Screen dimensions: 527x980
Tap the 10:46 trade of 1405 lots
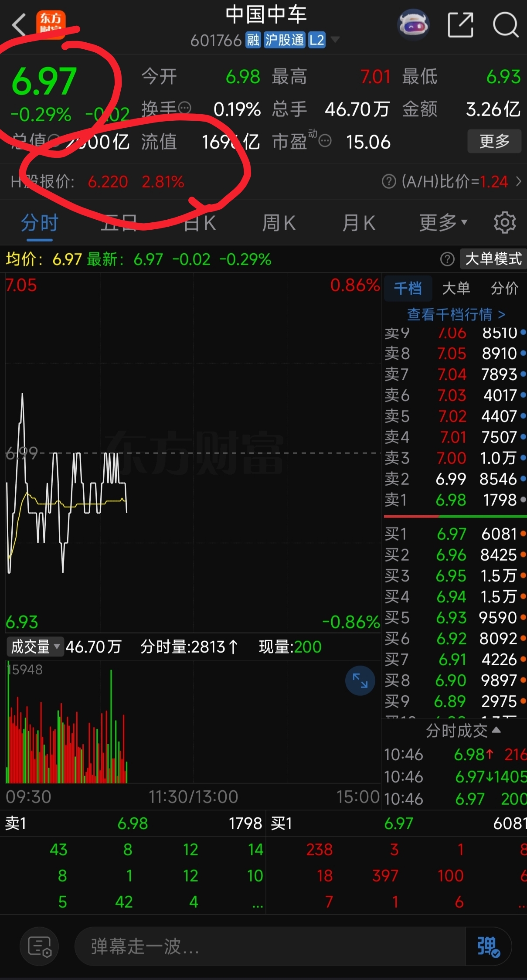point(455,776)
